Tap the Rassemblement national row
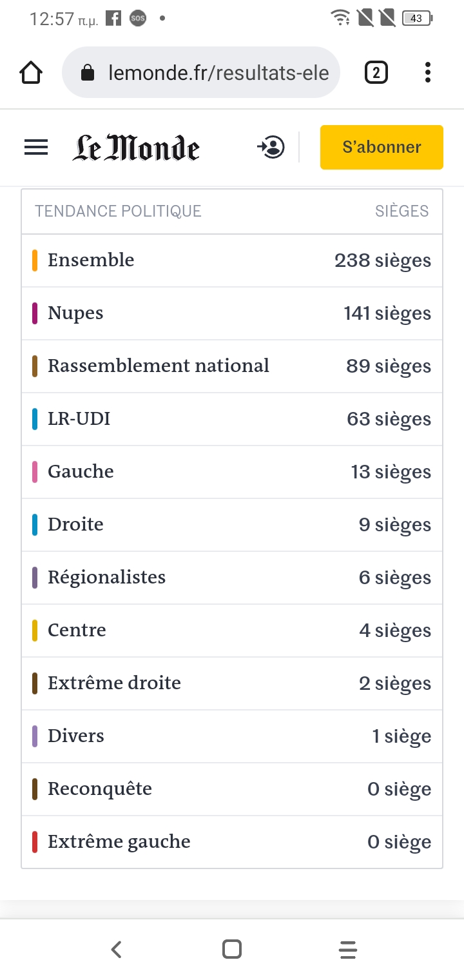464x980 pixels. [232, 366]
